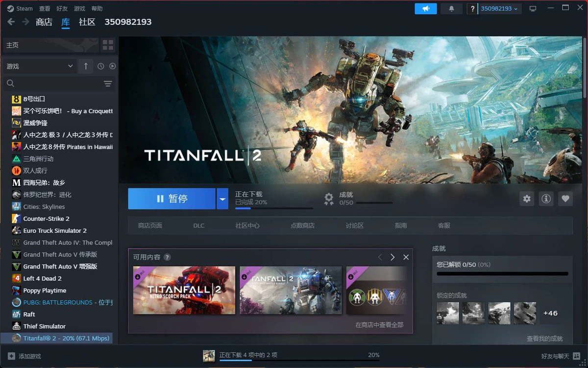Viewport: 588px width, 368px height.
Task: Open the 游戏 menu in menu bar
Action: coord(79,8)
